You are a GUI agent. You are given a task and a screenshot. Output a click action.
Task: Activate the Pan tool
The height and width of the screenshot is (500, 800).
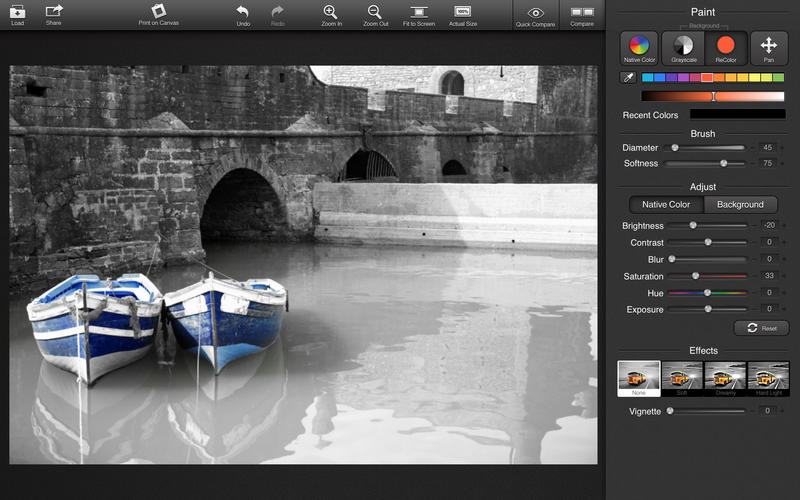click(768, 47)
